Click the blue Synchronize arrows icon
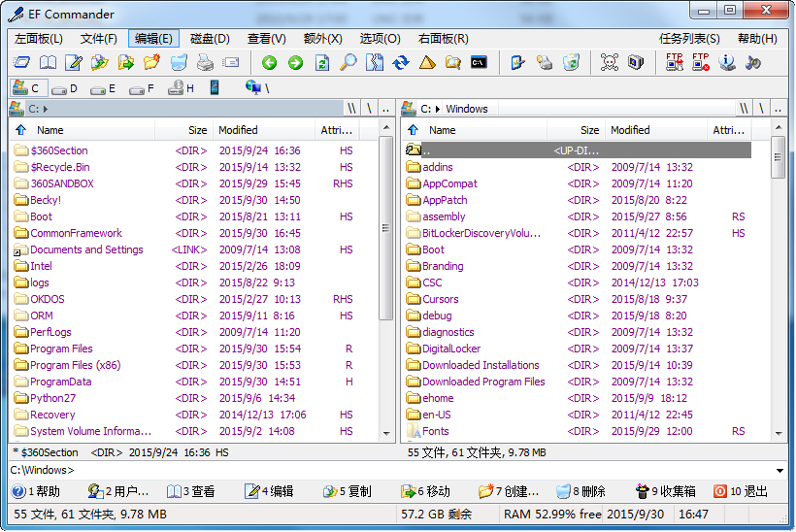The height and width of the screenshot is (532, 796). point(401,62)
